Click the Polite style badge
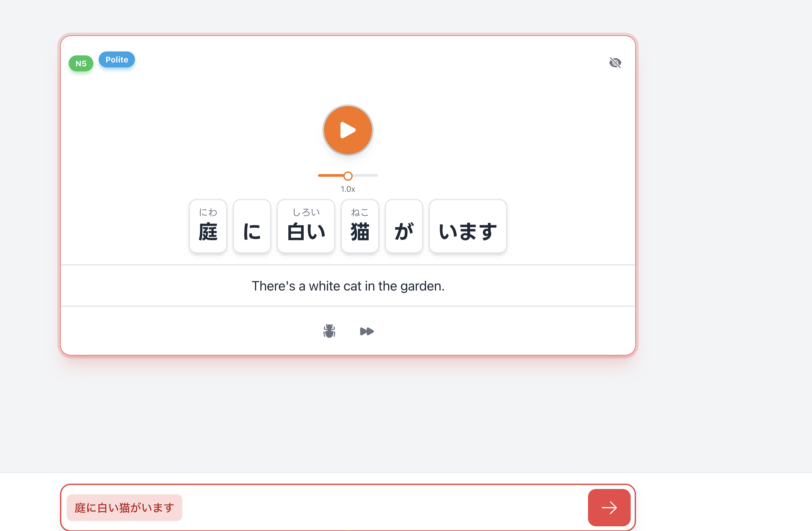 click(x=117, y=60)
